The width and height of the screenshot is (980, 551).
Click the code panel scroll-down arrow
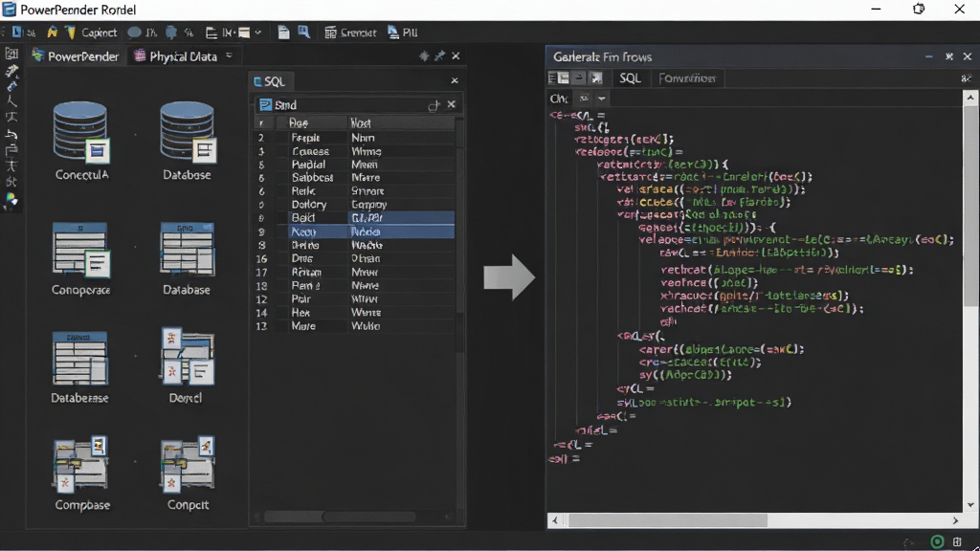coord(970,505)
